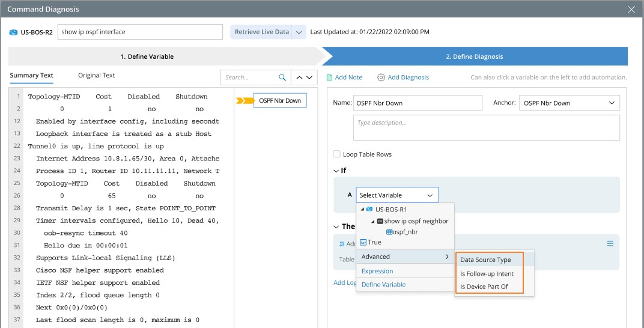Switch to the Original Text tab

[96, 76]
